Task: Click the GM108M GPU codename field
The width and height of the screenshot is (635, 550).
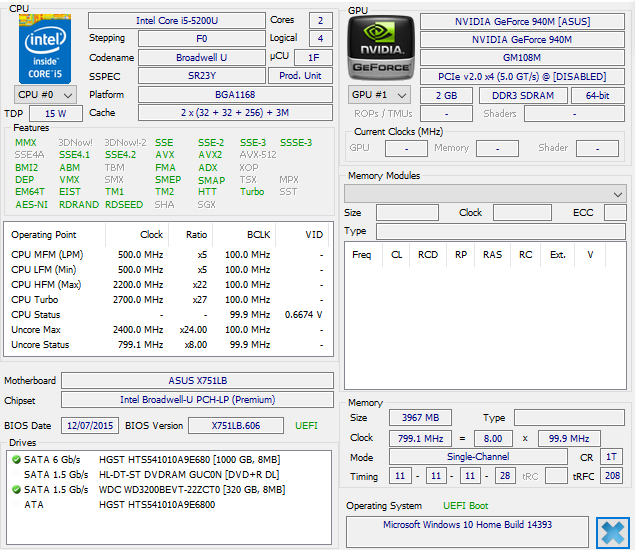Action: pos(522,58)
